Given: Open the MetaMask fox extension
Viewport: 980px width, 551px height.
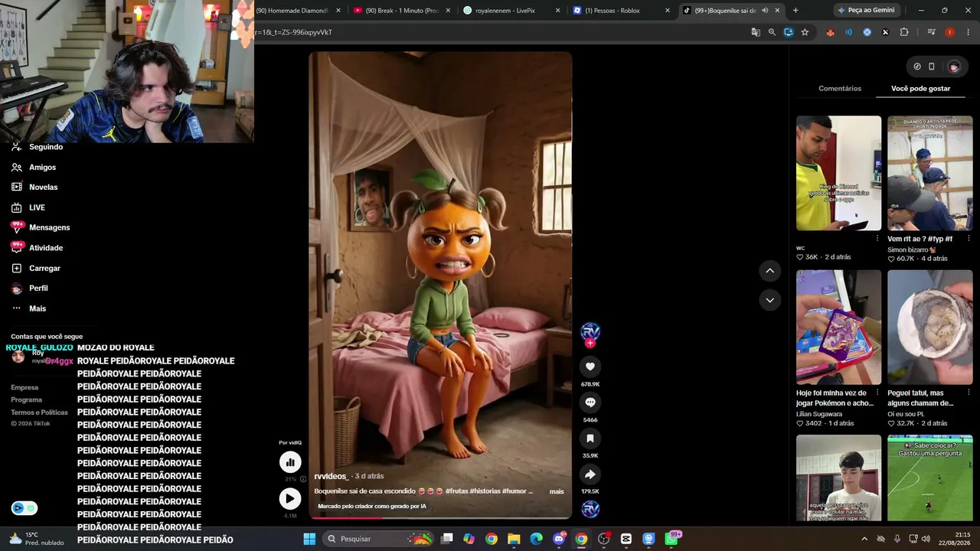Looking at the screenshot, I should point(830,32).
